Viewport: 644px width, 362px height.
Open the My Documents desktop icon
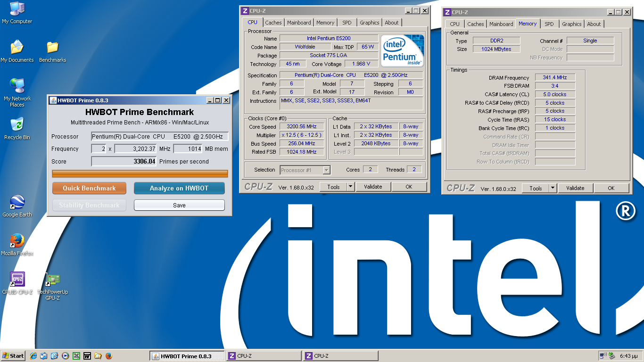click(x=17, y=51)
